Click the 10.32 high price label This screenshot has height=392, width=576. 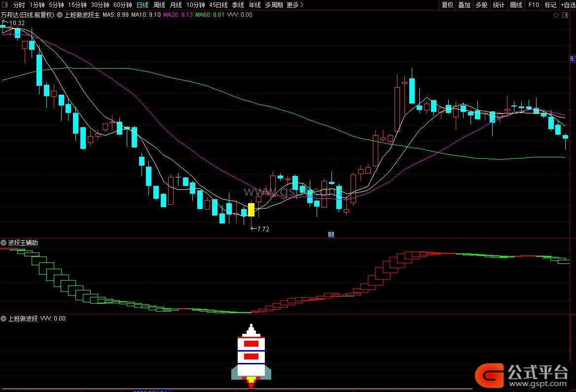[17, 23]
